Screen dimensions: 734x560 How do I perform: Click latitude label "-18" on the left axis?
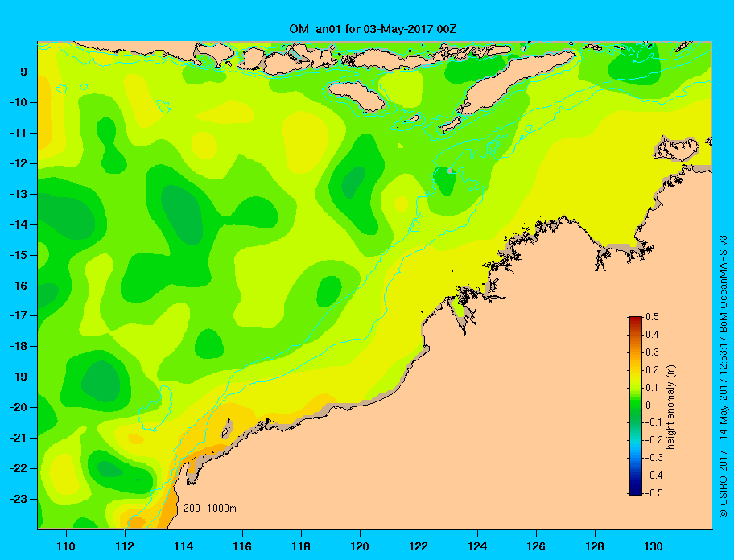[18, 347]
